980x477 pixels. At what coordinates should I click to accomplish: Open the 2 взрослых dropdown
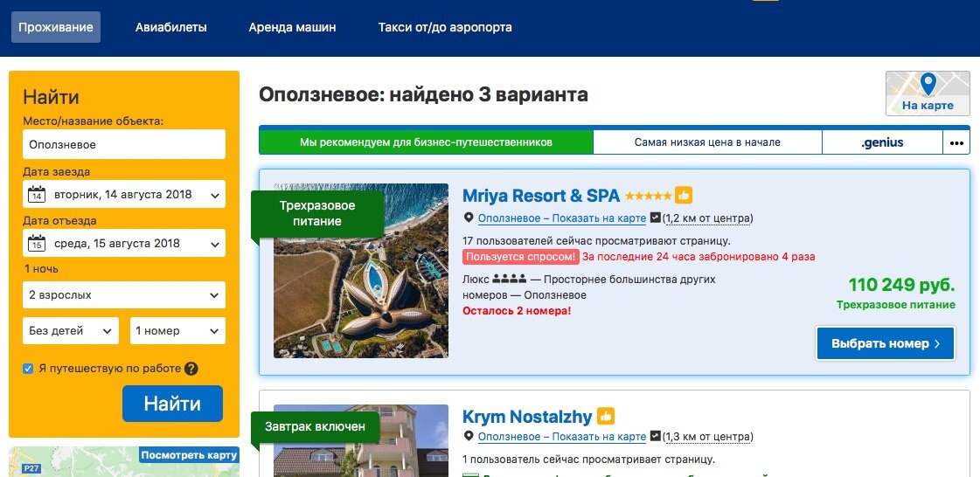coord(124,294)
